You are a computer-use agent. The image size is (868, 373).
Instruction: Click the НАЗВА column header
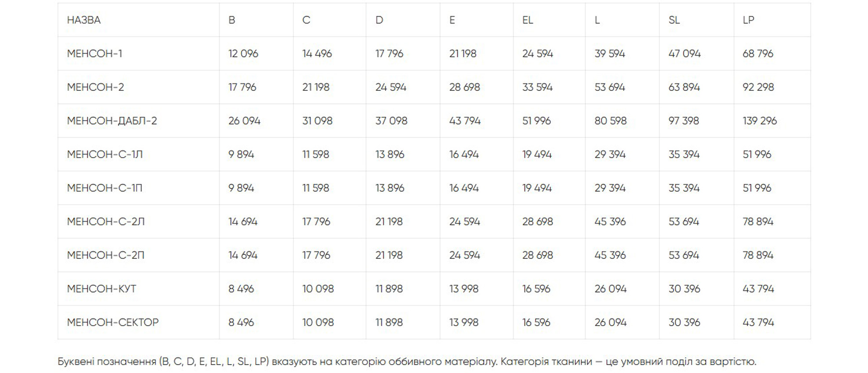click(84, 20)
